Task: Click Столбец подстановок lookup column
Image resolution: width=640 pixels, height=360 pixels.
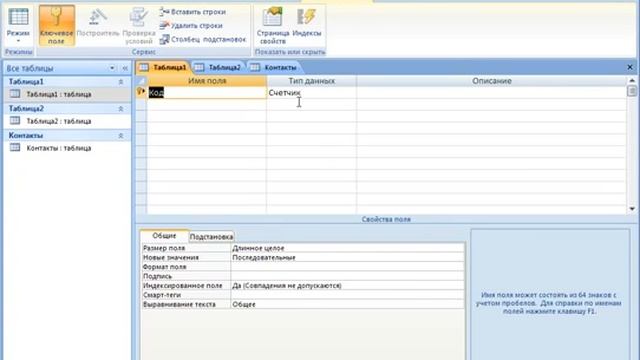Action: click(203, 39)
